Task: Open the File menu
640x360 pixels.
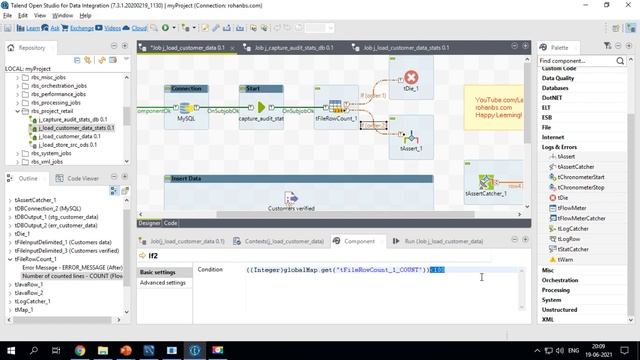Action: (x=7, y=16)
